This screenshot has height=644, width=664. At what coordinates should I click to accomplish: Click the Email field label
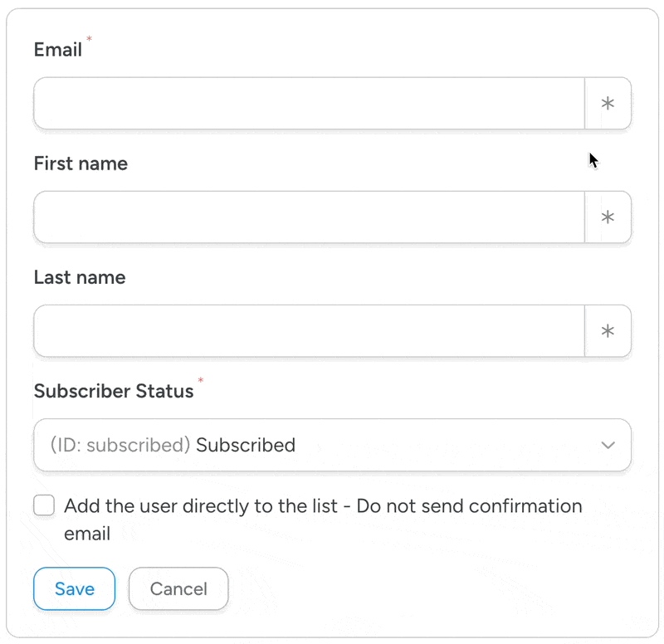tap(58, 50)
